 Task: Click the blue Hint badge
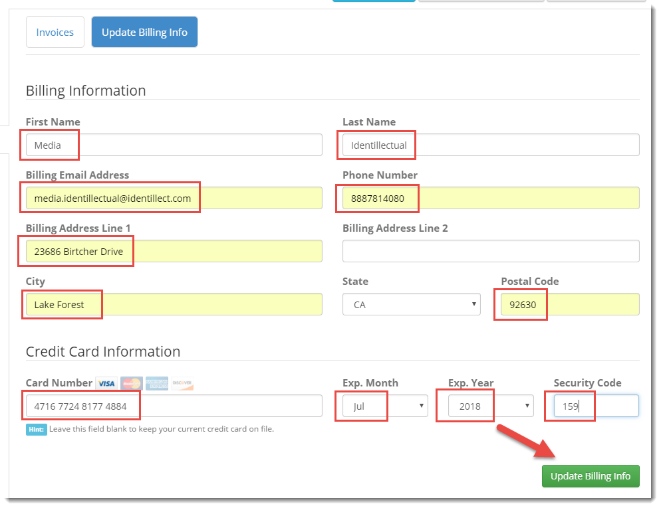[36, 429]
